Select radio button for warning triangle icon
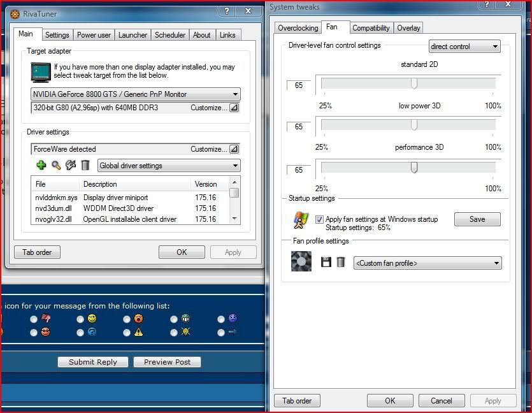Viewport: 532px width, 413px height. click(127, 333)
